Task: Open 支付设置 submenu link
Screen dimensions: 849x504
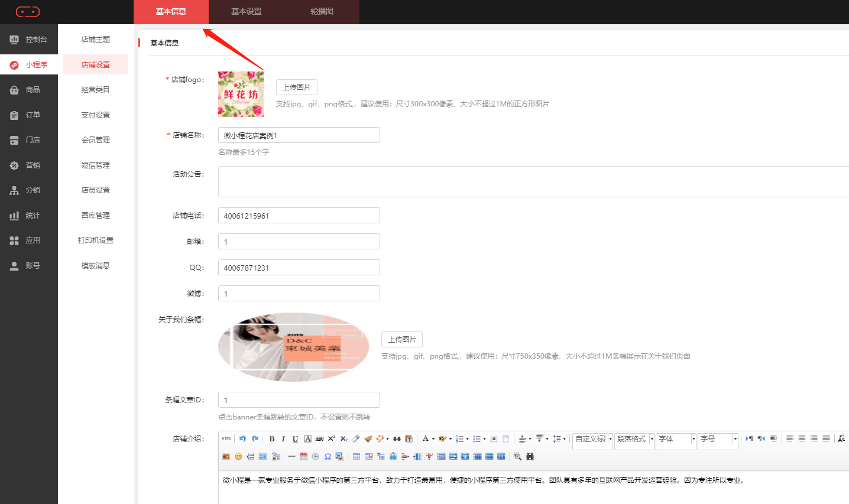Action: (x=96, y=115)
